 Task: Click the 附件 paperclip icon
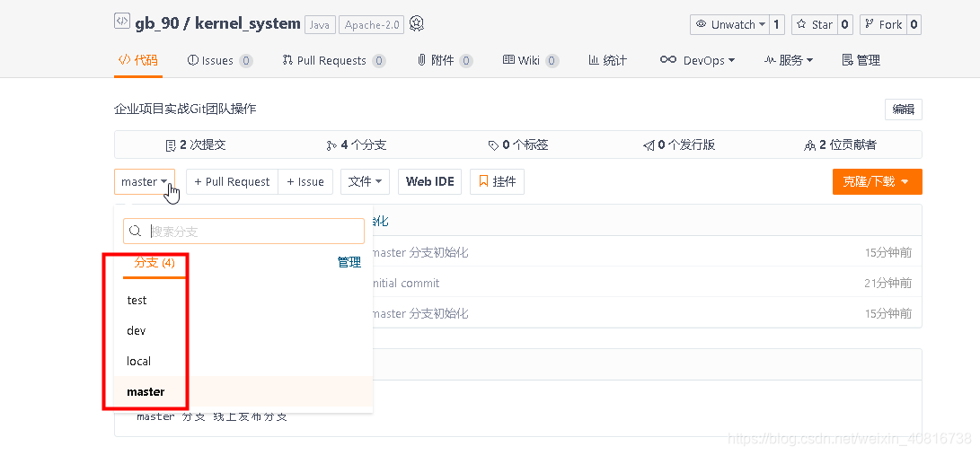pyautogui.click(x=421, y=60)
